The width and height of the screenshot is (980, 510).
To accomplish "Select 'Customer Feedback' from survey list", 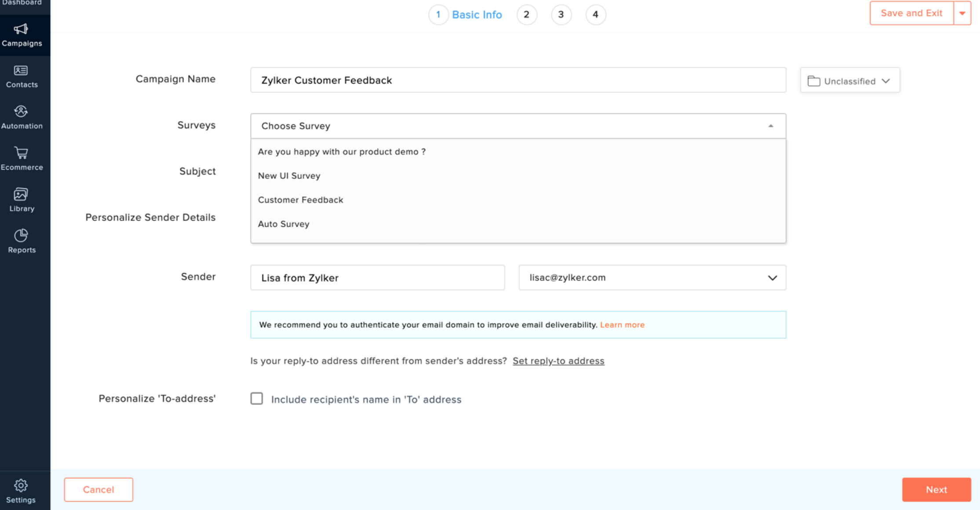I will (301, 199).
